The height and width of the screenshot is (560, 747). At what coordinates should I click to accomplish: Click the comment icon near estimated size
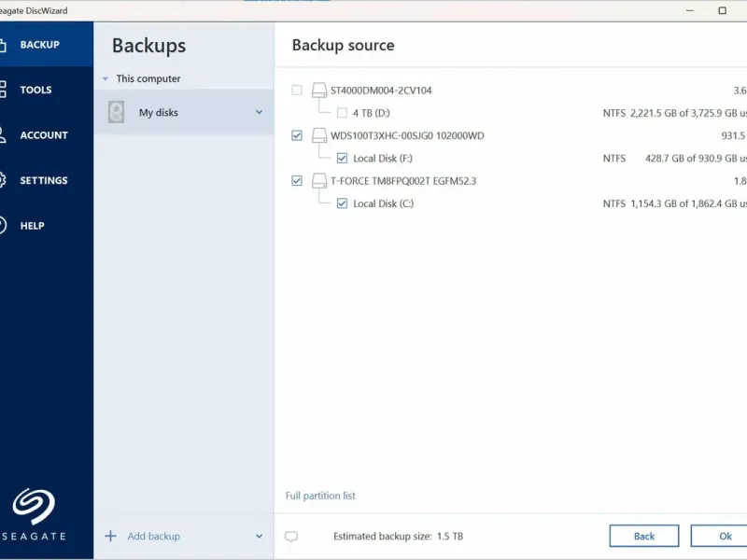tap(291, 537)
